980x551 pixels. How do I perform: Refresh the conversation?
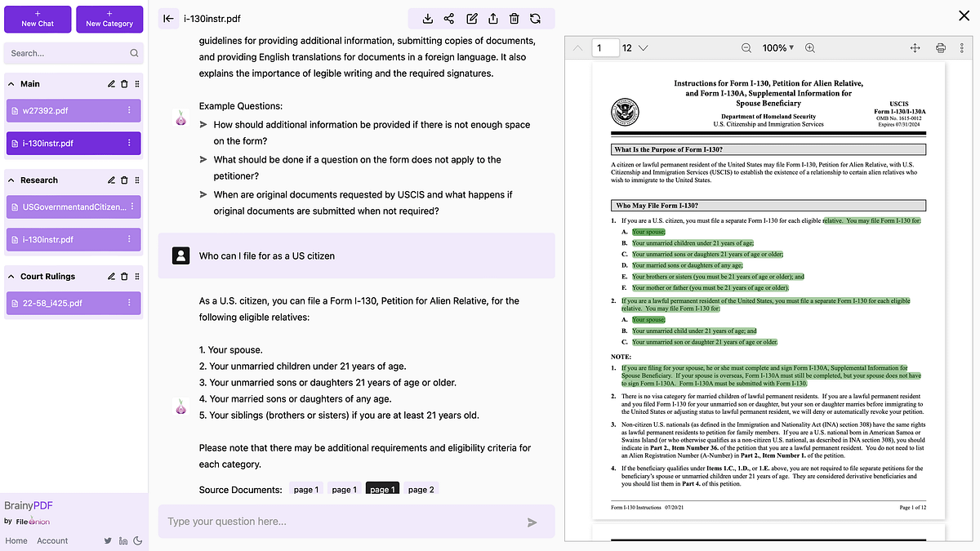click(535, 18)
